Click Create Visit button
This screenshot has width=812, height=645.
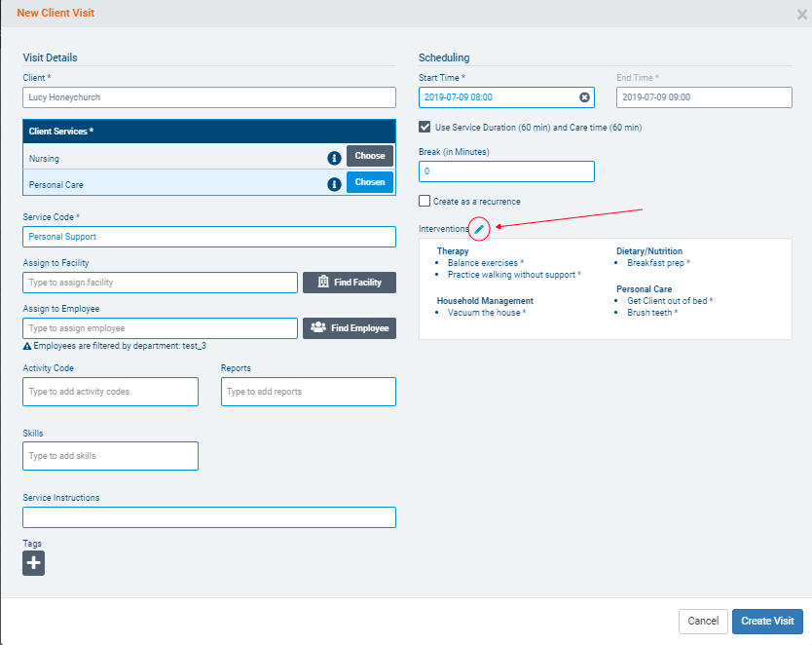tap(767, 621)
